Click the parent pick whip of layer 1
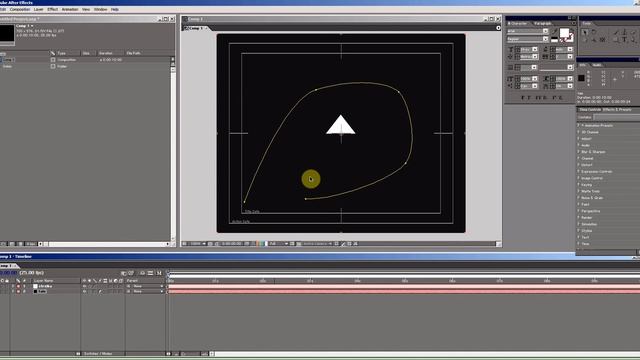The image size is (640, 360). (x=129, y=287)
